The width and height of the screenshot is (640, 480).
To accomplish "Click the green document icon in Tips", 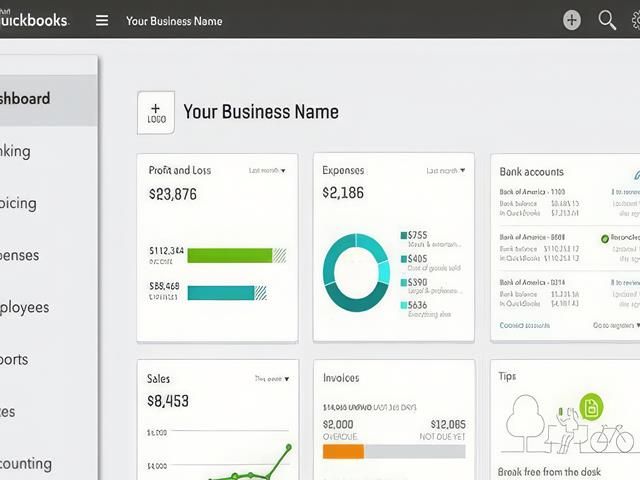I will pos(591,407).
